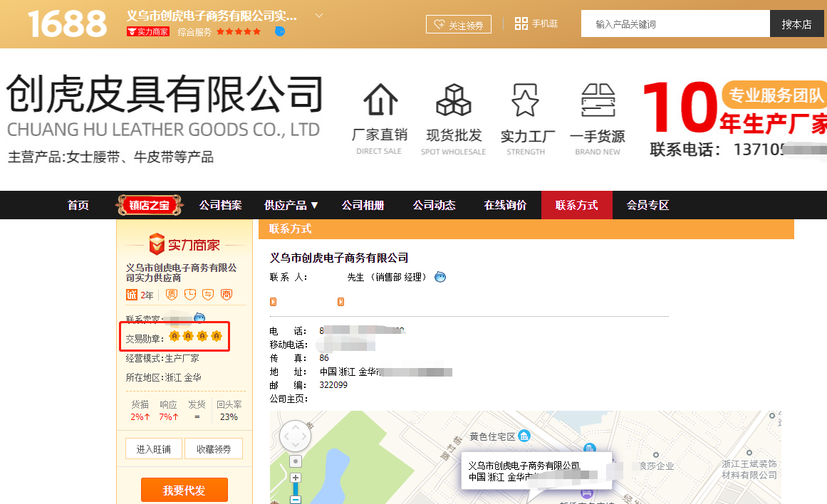Image resolution: width=827 pixels, height=504 pixels.
Task: Click the 回头率 23% statistic
Action: [229, 410]
